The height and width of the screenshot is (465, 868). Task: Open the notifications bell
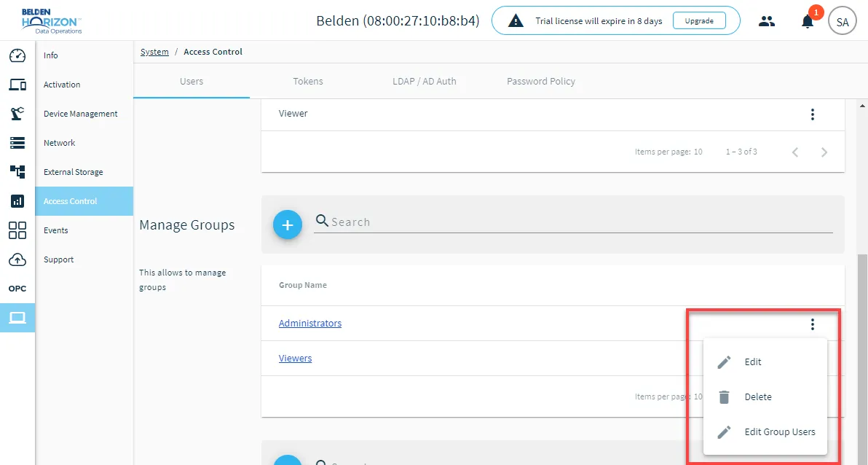808,22
